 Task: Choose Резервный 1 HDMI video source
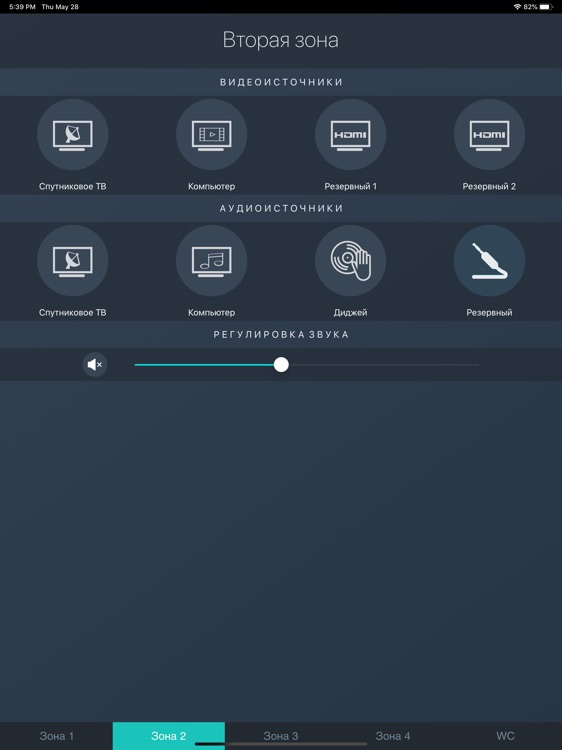click(351, 134)
